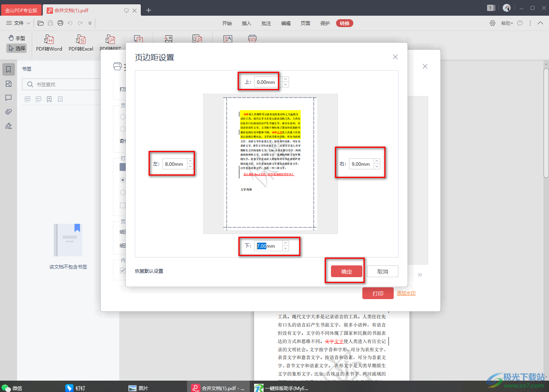This screenshot has width=549, height=392.
Task: Click the 添加水印 link
Action: click(406, 293)
